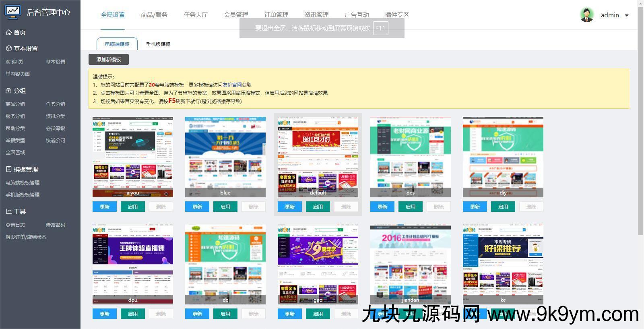This screenshot has width=644, height=329.
Task: Open 电脑端模板管理 in the sidebar
Action: [x=23, y=182]
